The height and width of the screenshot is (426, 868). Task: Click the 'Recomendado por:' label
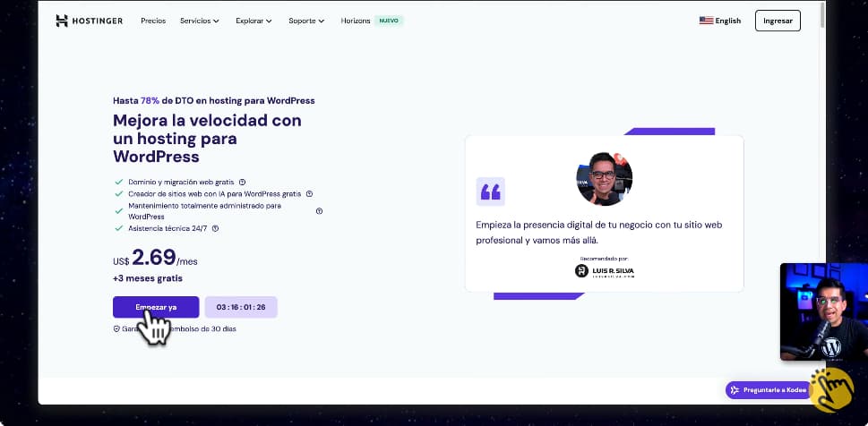point(604,259)
